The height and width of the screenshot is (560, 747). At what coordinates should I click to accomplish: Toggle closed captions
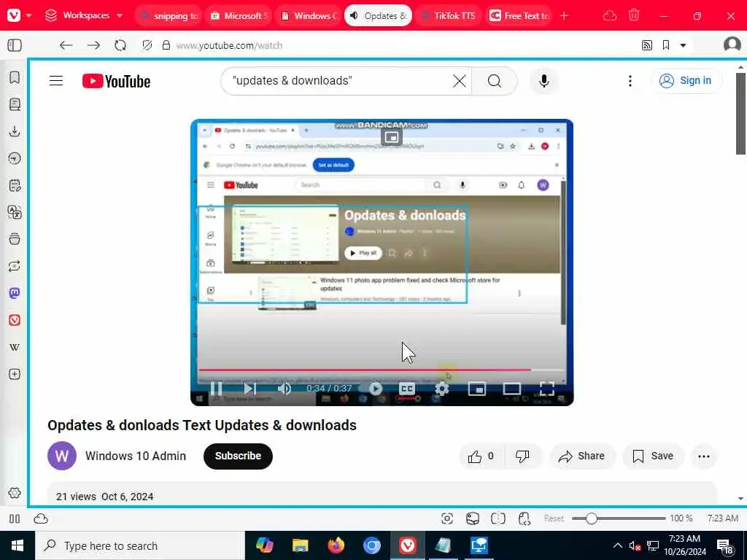[x=407, y=389]
